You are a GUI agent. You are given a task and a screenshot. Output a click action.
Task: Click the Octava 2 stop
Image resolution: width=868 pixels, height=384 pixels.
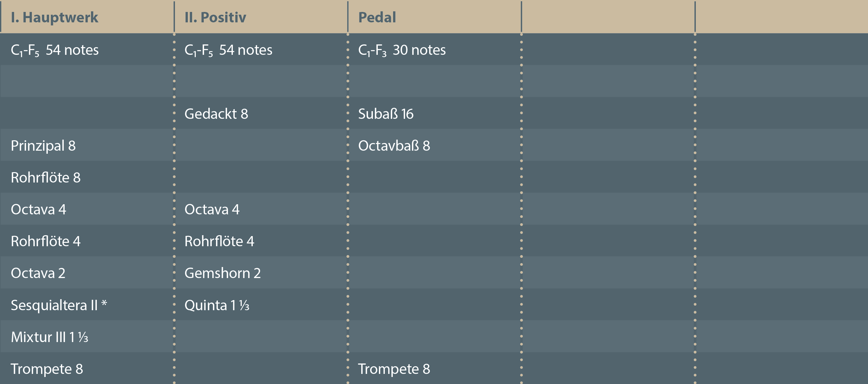pyautogui.click(x=38, y=273)
